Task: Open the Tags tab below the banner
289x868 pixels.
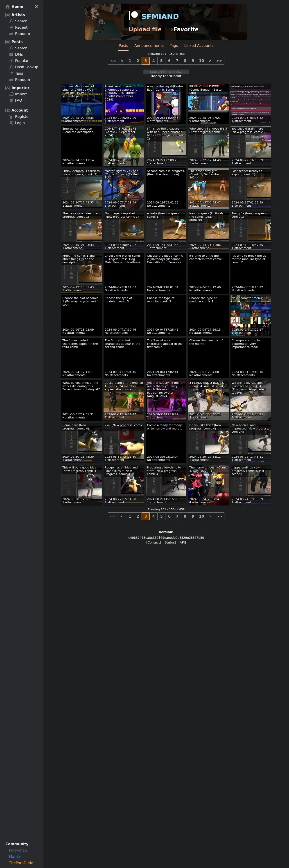Action: (x=174, y=46)
